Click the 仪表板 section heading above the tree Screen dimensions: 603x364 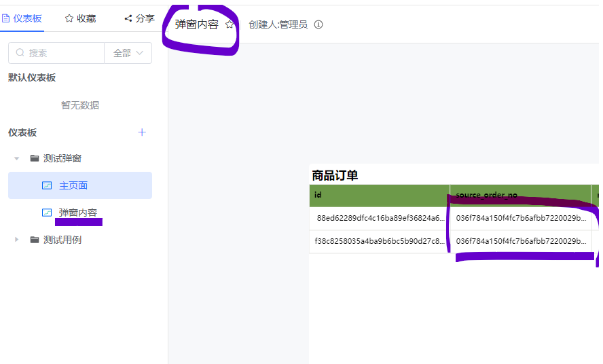pyautogui.click(x=22, y=132)
